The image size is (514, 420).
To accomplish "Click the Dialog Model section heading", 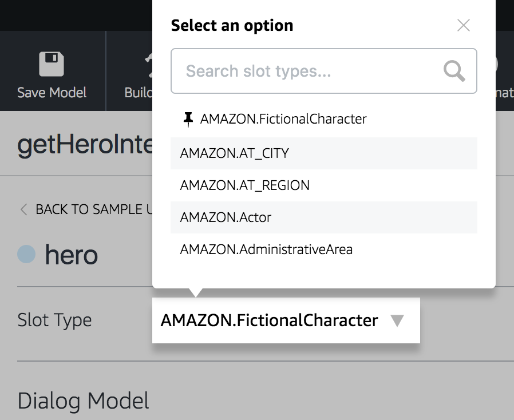I will tap(84, 401).
